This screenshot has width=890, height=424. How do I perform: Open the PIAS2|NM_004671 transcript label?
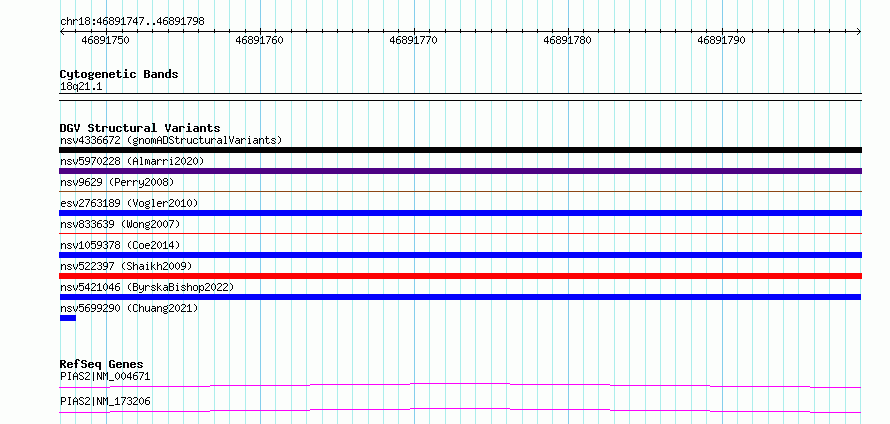pyautogui.click(x=105, y=376)
